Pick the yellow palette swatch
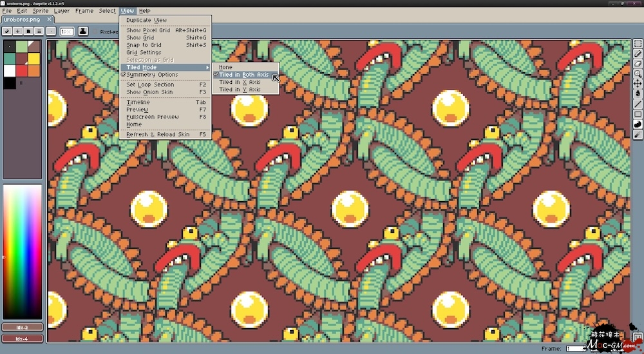The image size is (644, 354). click(34, 59)
